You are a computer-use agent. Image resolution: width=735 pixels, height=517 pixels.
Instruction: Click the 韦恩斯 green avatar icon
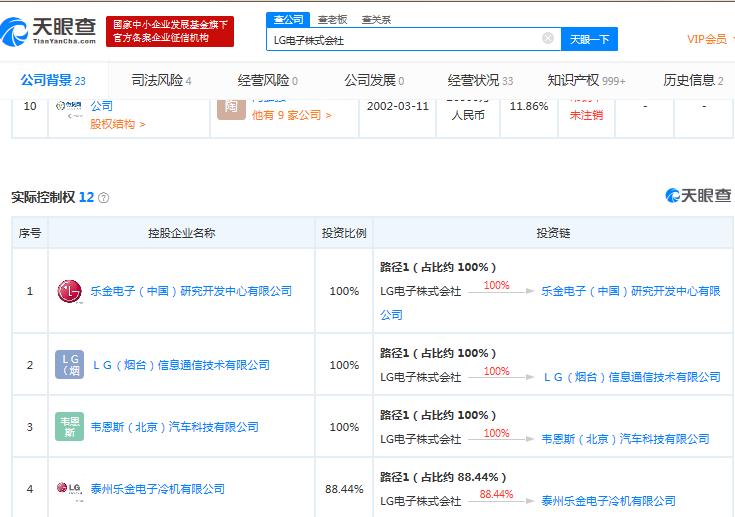(69, 427)
